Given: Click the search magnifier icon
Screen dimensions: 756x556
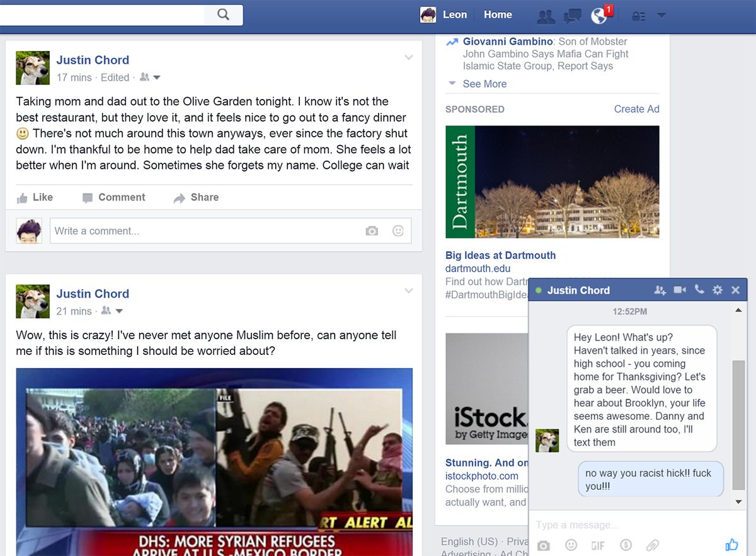Looking at the screenshot, I should [223, 14].
